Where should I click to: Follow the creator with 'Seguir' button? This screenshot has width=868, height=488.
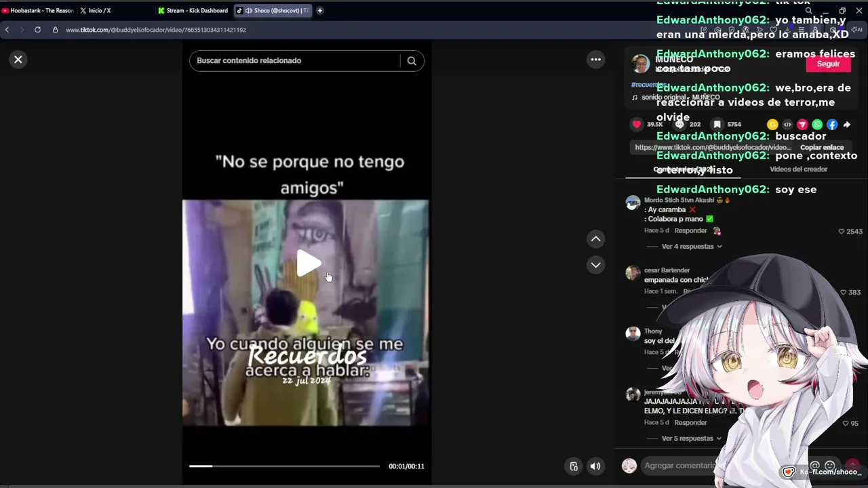coord(828,64)
